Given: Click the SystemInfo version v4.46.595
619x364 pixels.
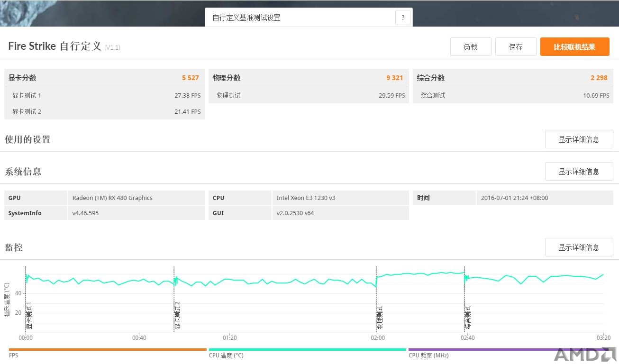Looking at the screenshot, I should coord(85,213).
